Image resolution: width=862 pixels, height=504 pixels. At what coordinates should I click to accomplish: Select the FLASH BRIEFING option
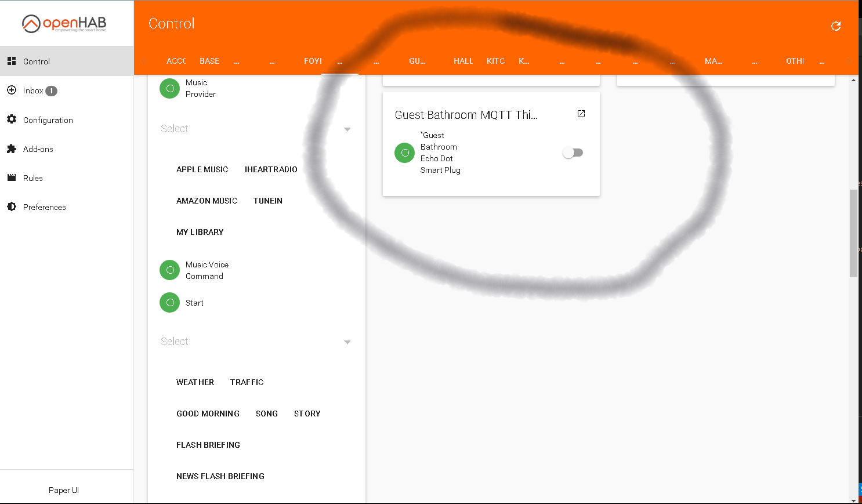pos(208,445)
